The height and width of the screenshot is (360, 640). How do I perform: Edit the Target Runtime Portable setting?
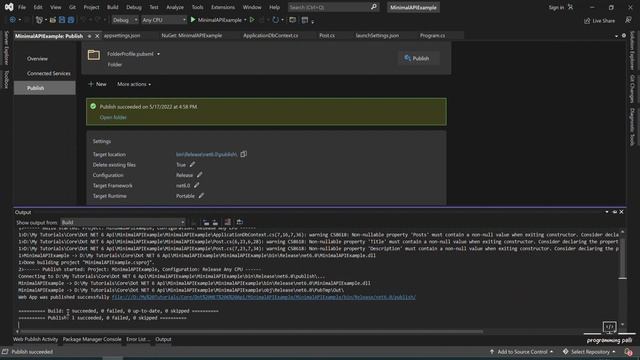pyautogui.click(x=201, y=196)
